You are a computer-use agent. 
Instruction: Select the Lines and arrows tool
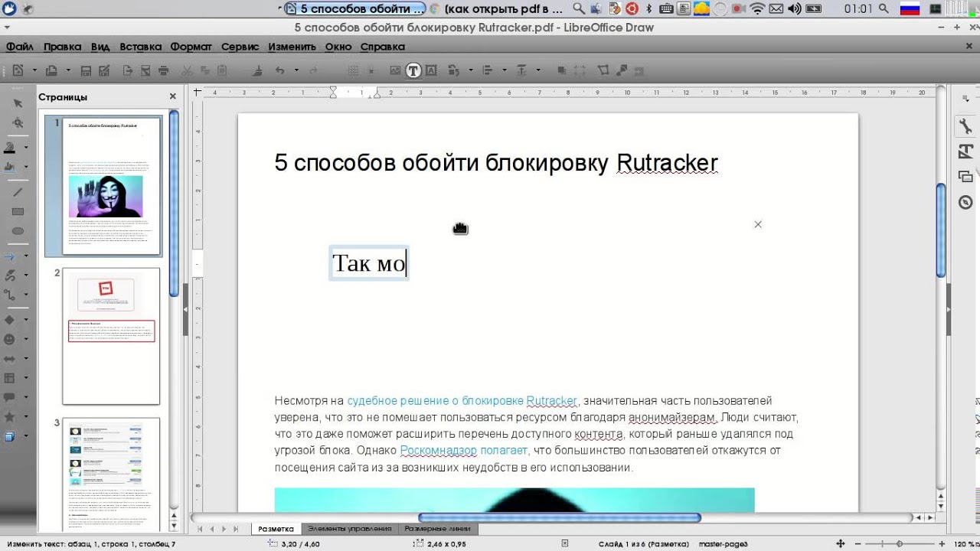[11, 256]
